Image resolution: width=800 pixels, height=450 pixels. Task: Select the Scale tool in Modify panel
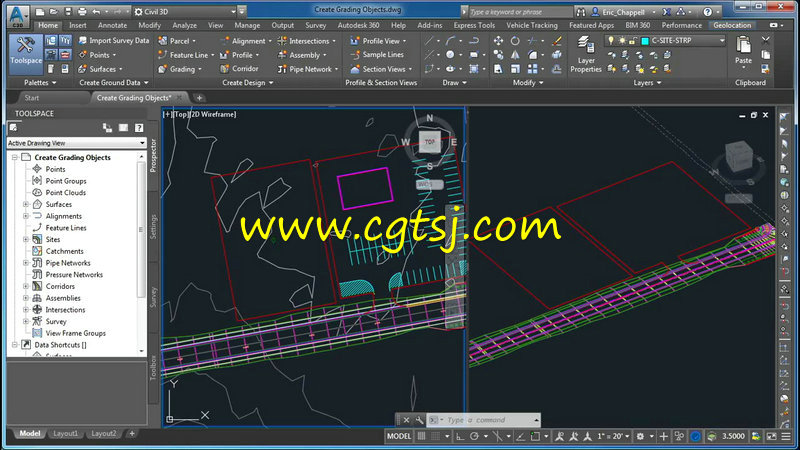point(515,68)
